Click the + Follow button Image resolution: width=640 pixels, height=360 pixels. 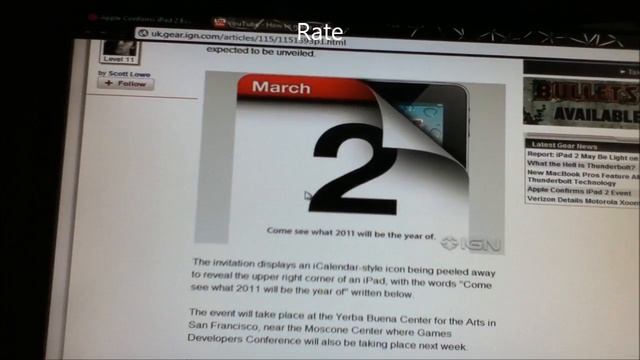[x=126, y=84]
